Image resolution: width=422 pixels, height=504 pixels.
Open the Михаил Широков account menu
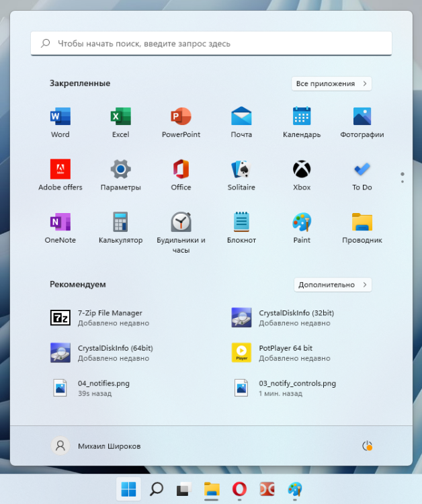(96, 446)
